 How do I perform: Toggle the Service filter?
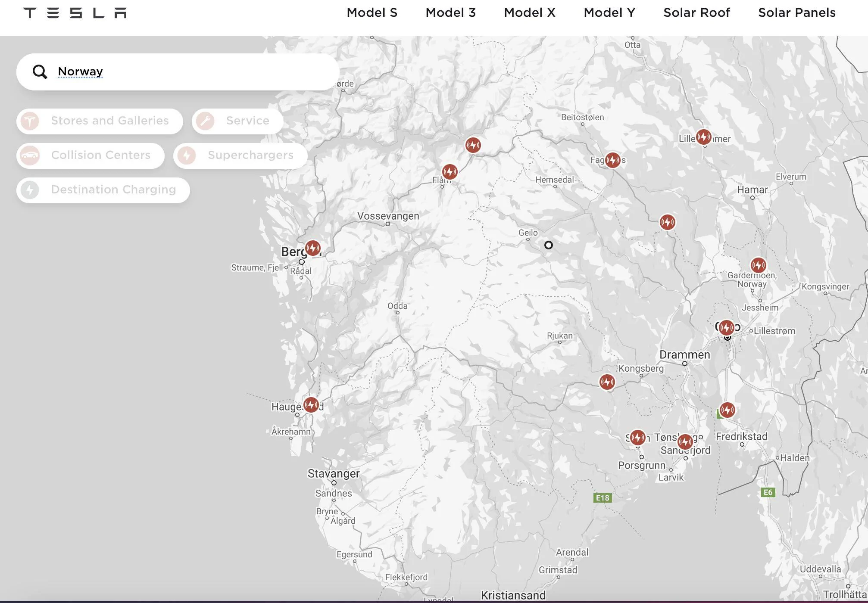[237, 121]
